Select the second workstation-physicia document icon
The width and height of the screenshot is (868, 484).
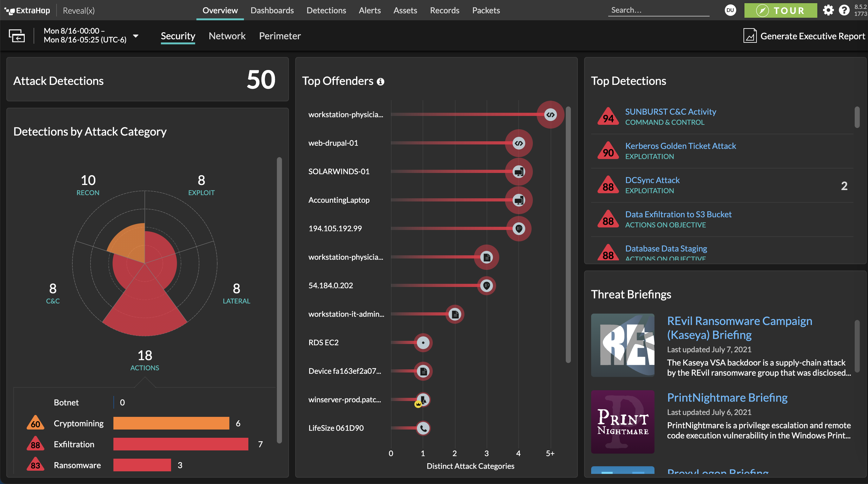click(x=487, y=257)
